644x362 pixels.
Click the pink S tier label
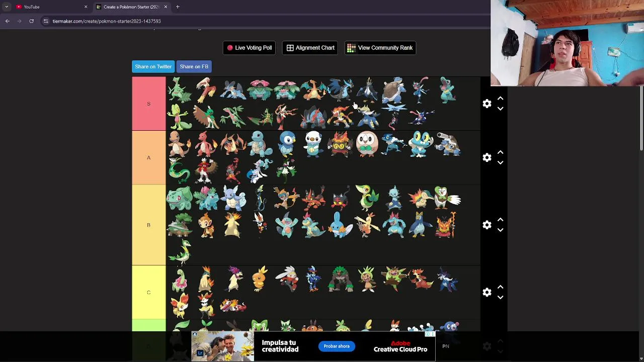pos(148,104)
